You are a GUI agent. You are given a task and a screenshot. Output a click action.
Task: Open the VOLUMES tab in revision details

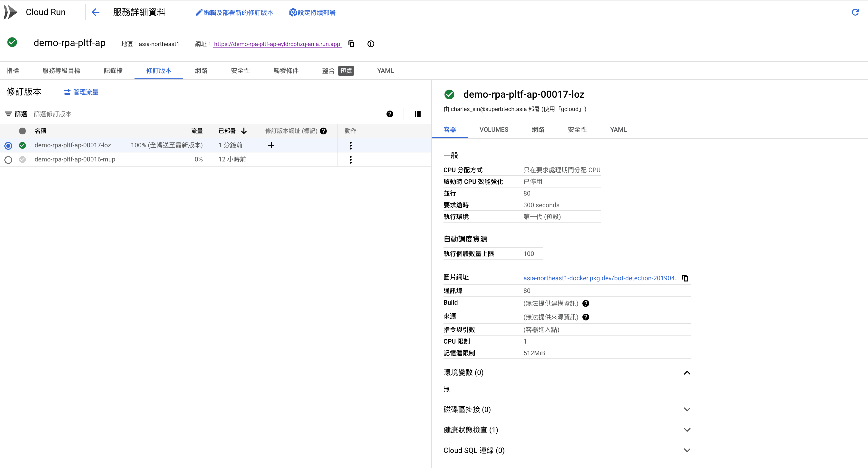click(x=494, y=130)
